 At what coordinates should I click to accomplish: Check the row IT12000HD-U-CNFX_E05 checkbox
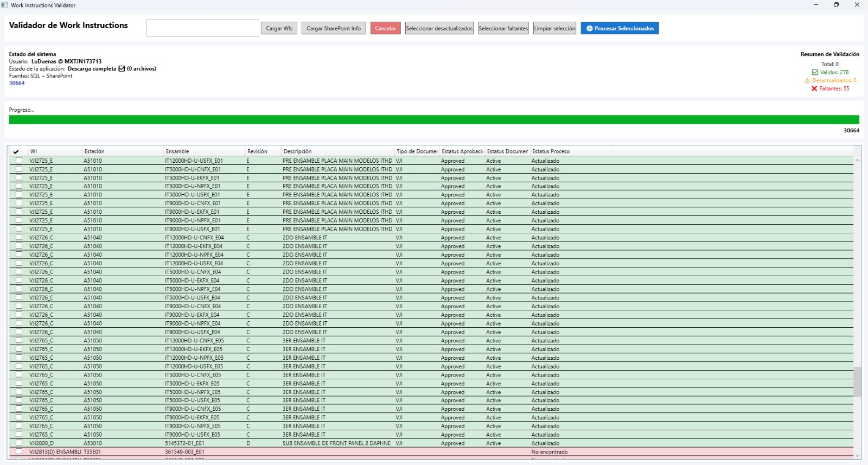point(19,341)
